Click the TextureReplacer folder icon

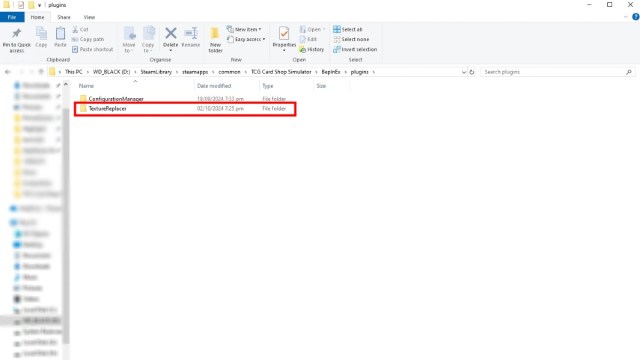point(83,109)
